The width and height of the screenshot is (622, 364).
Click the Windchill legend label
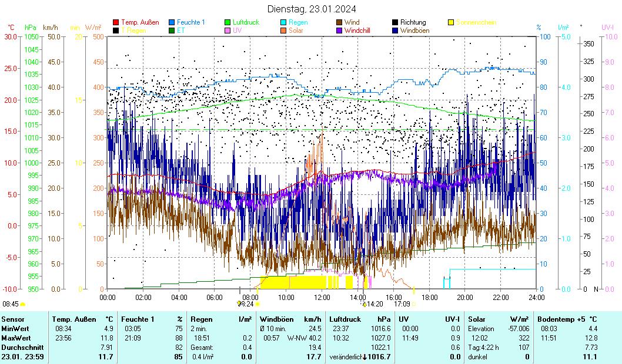pos(357,31)
